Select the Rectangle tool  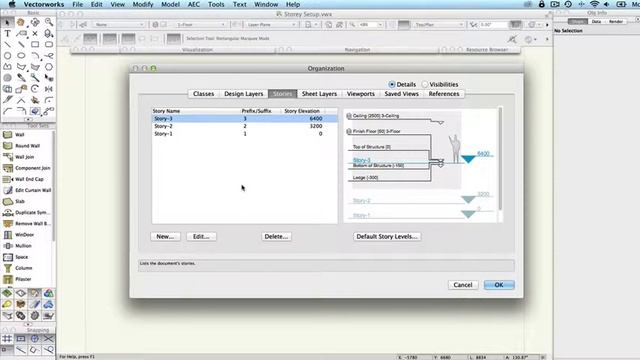(x=35, y=44)
